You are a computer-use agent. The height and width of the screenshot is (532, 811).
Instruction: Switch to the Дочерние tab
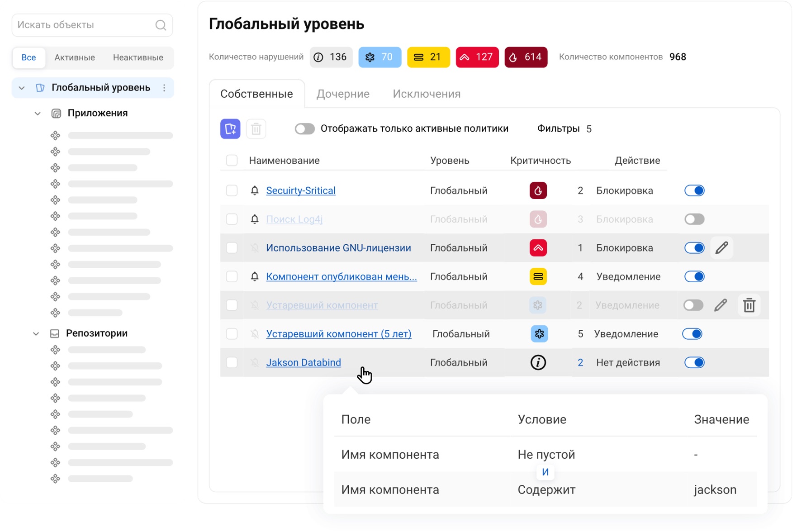pos(342,94)
